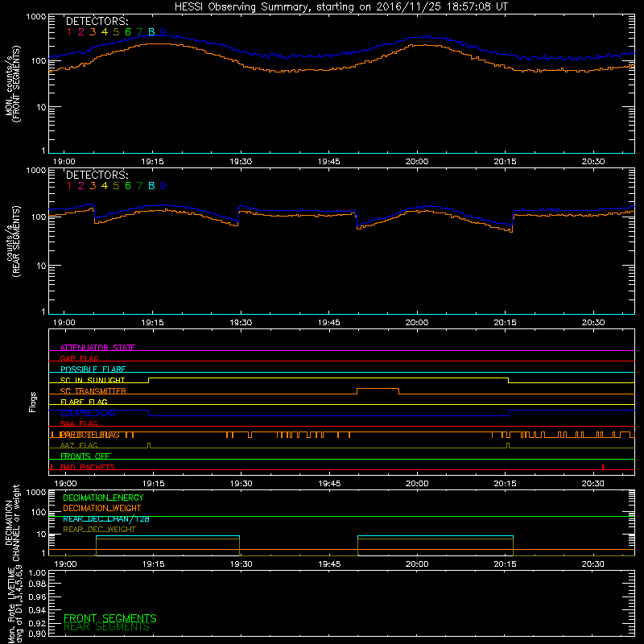Image resolution: width=644 pixels, height=644 pixels.
Task: Click the BAD PACKETS label
Action: [88, 467]
